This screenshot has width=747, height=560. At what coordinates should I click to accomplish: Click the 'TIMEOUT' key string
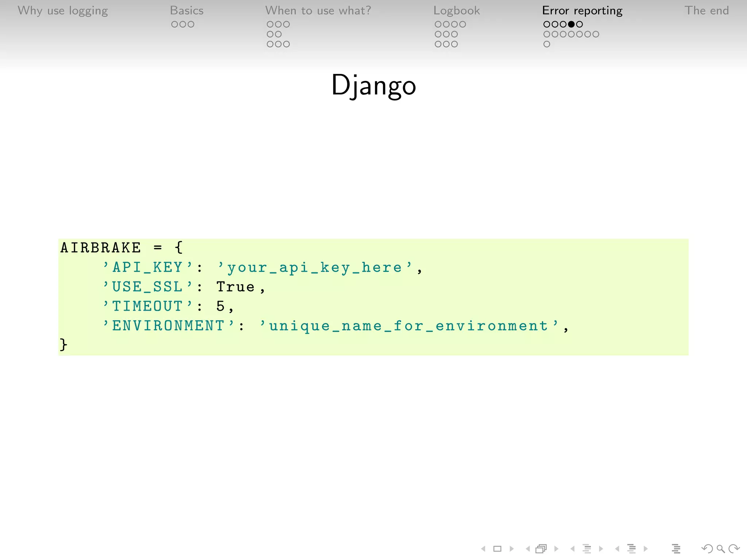(148, 306)
